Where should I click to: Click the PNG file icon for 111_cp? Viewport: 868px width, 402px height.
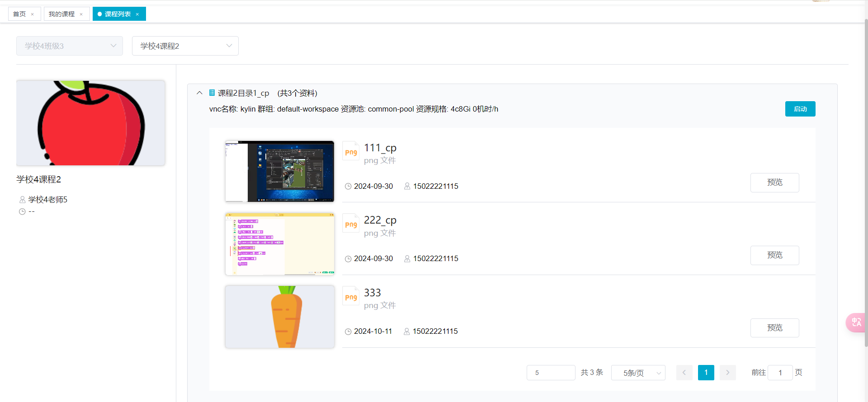[350, 151]
